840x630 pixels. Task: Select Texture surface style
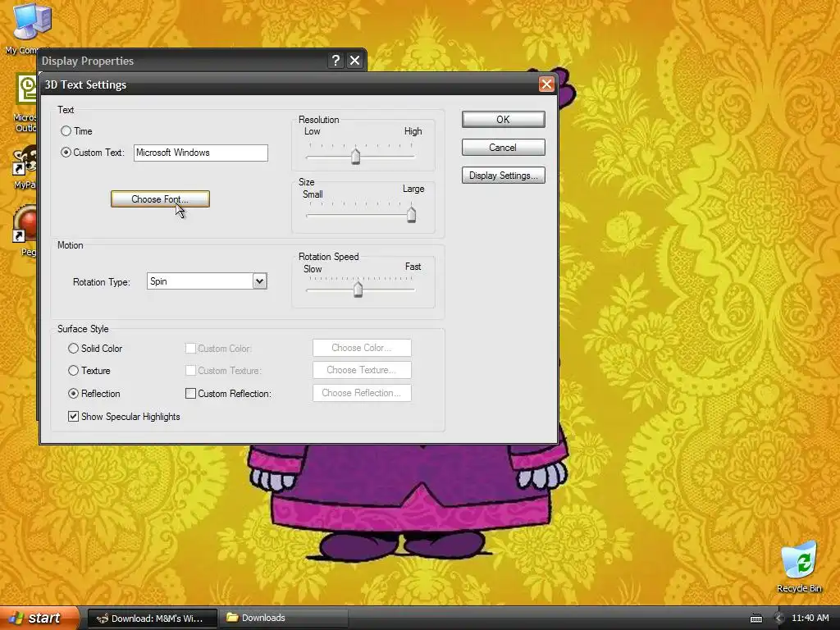click(73, 370)
